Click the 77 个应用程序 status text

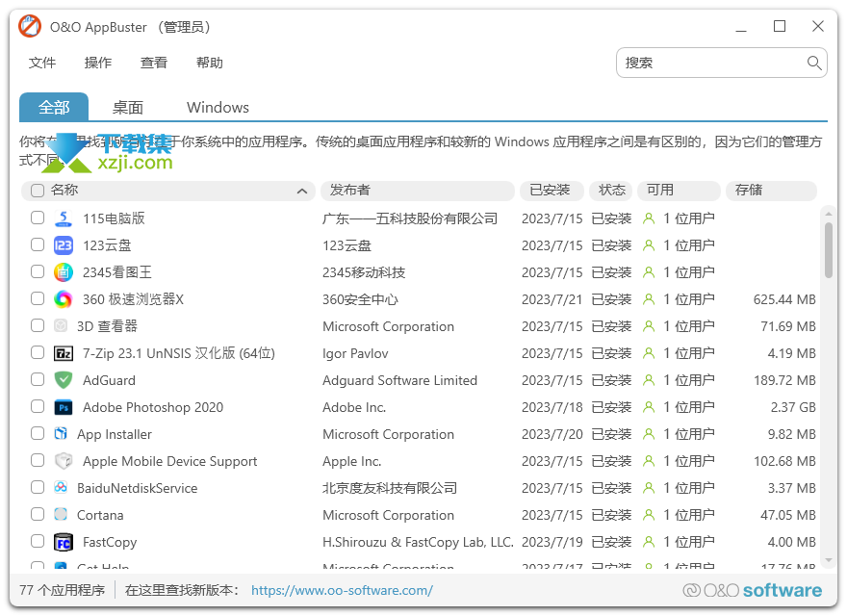pyautogui.click(x=63, y=590)
